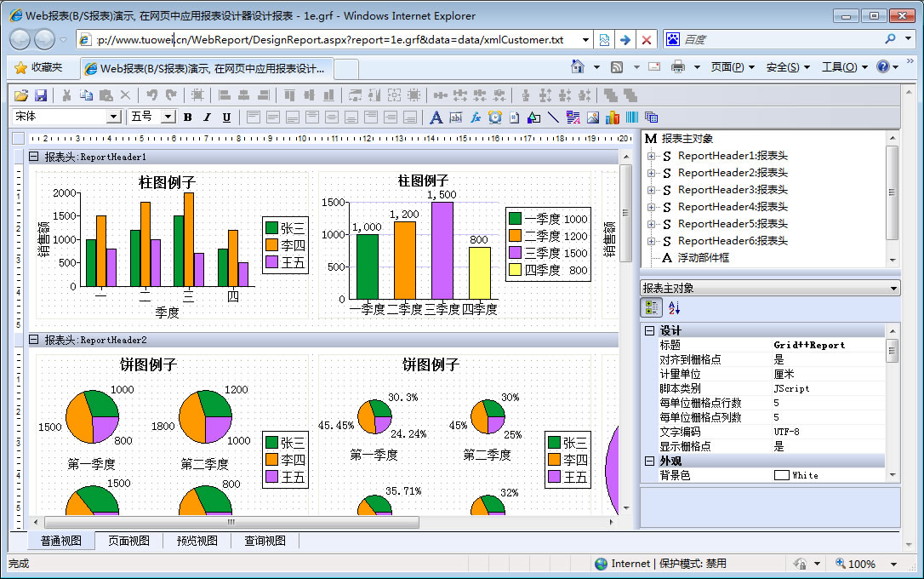Image resolution: width=924 pixels, height=579 pixels.
Task: Click the 收藏夹 favorites button
Action: (x=38, y=67)
